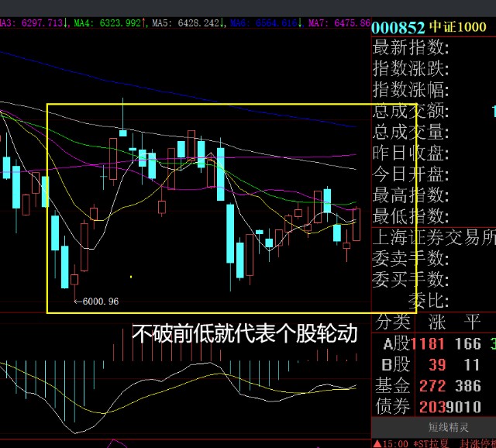This screenshot has height=448, width=496.
Task: Click the 债券 rising count 203
Action: coord(432,407)
